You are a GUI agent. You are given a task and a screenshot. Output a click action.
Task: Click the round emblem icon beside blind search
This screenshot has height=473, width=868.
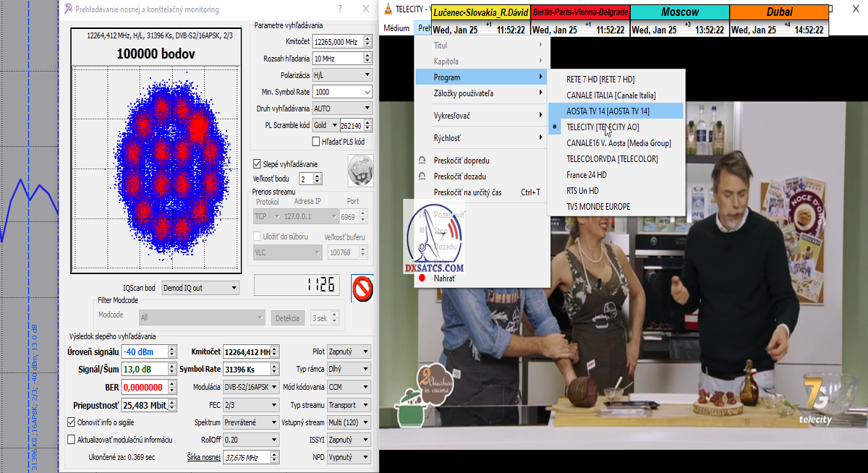359,170
